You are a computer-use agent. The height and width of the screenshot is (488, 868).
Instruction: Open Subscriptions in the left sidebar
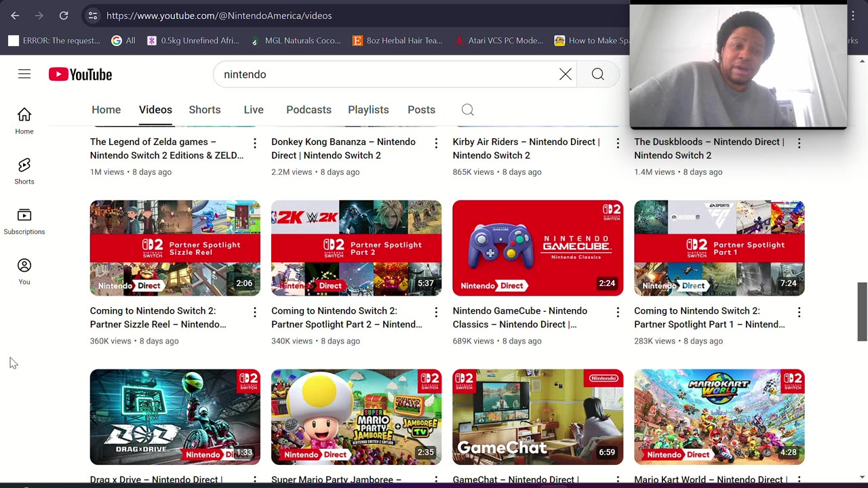point(24,221)
